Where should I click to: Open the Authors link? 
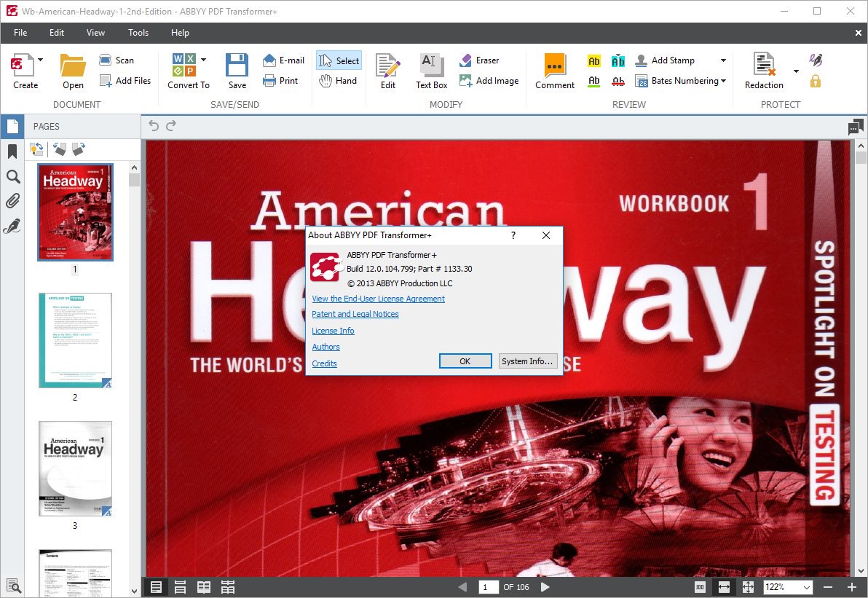point(325,347)
